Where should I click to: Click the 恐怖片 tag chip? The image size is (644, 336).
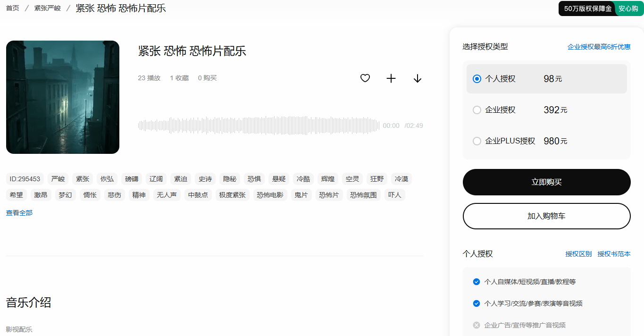click(329, 195)
